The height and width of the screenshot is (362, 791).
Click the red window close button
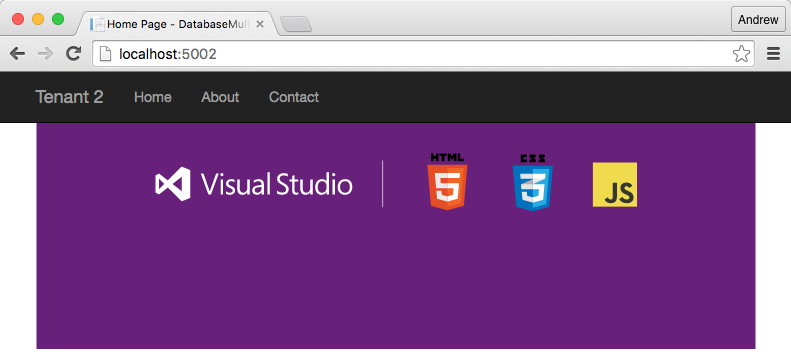[18, 19]
